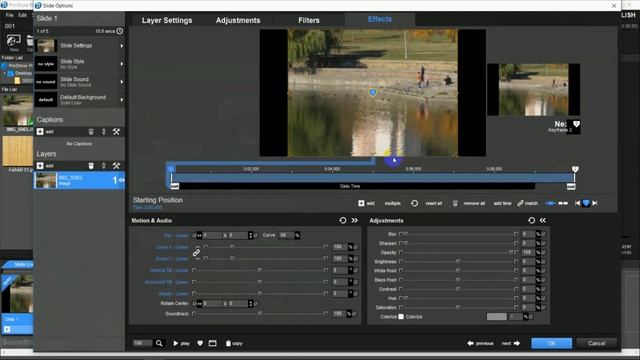Click the Soundtrack volume slider handle
Viewport: 640px width, 360px height.
coord(260,313)
